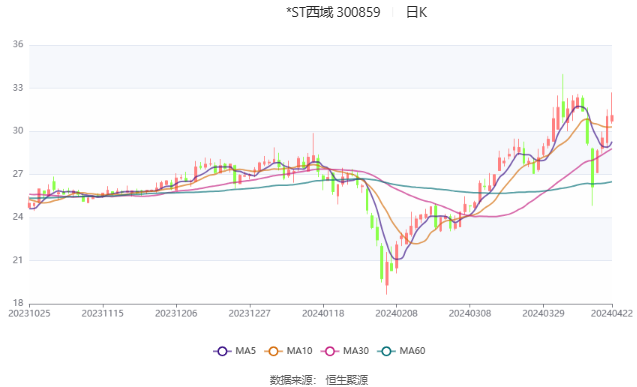The width and height of the screenshot is (637, 387).
Task: Click the 20231115 x-axis date label
Action: pos(103,313)
